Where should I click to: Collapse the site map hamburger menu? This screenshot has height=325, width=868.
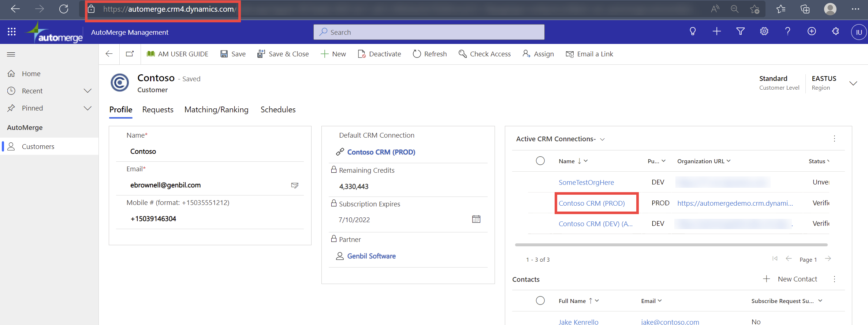click(x=11, y=54)
